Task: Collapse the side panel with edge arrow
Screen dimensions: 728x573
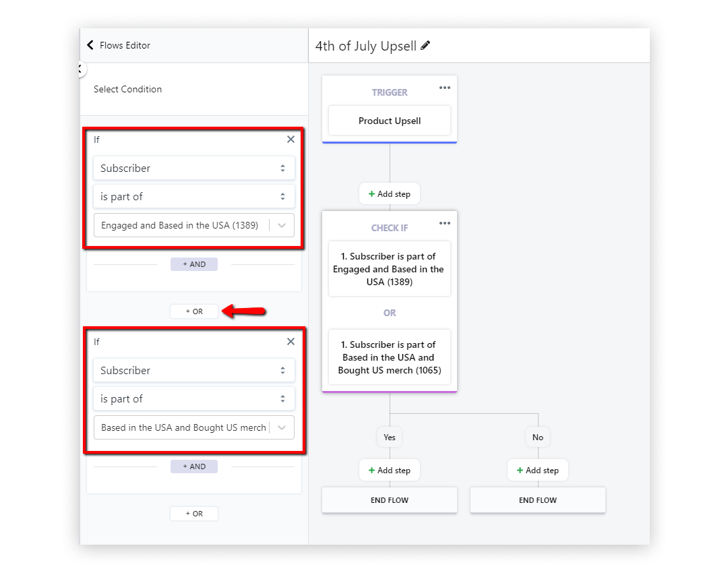Action: point(80,69)
